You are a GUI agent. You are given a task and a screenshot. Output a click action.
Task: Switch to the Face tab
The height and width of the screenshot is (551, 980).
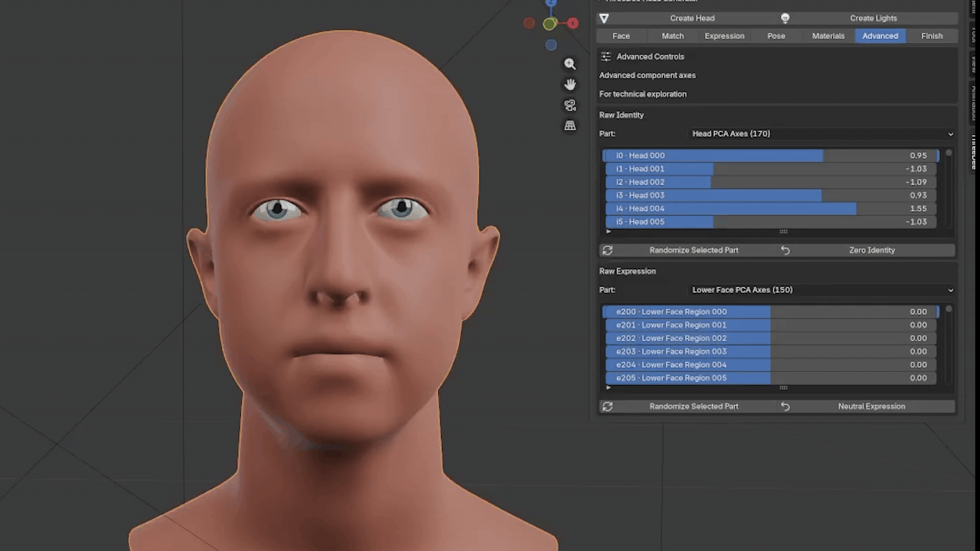[x=621, y=36]
